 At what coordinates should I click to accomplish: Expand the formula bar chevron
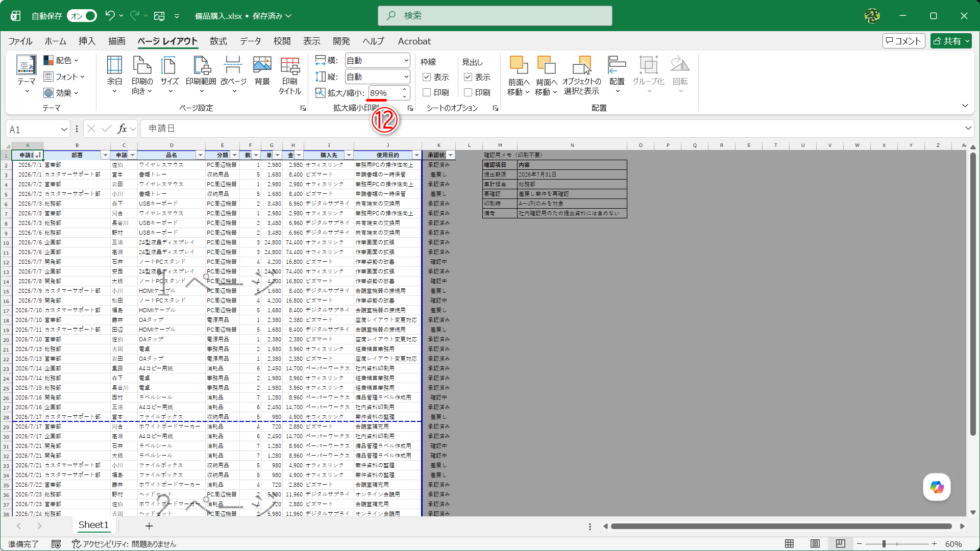[x=968, y=128]
